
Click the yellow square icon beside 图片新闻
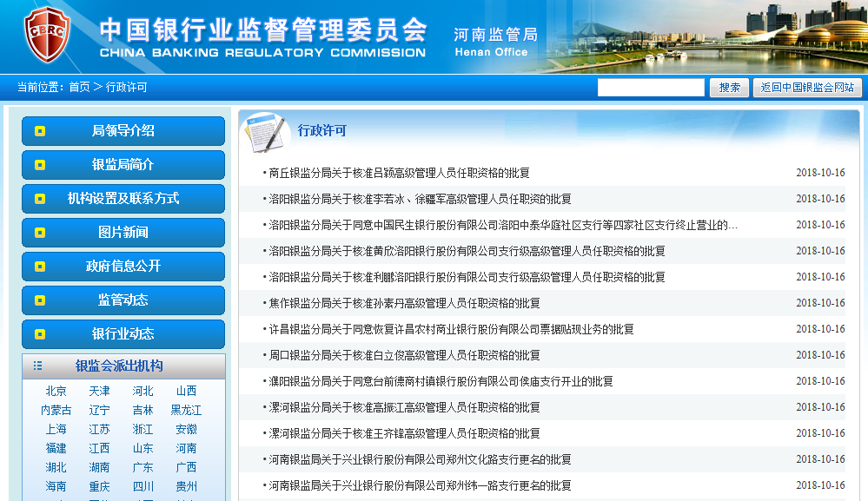point(40,233)
